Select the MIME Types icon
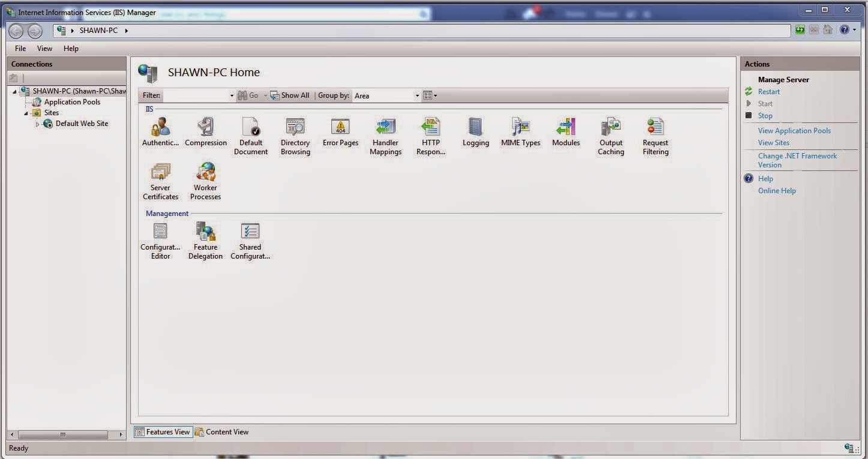The width and height of the screenshot is (868, 459). (x=520, y=132)
